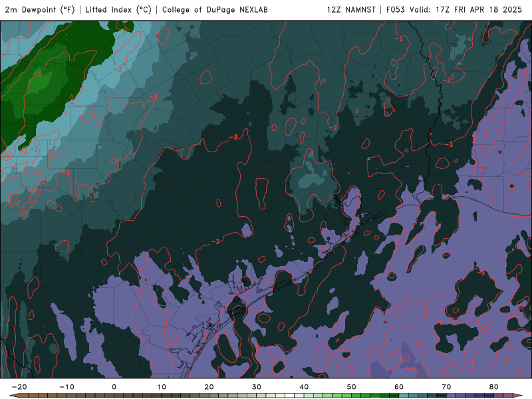Click the 40 value on the color scale
Viewport: 532px width, 399px height.
(304, 387)
